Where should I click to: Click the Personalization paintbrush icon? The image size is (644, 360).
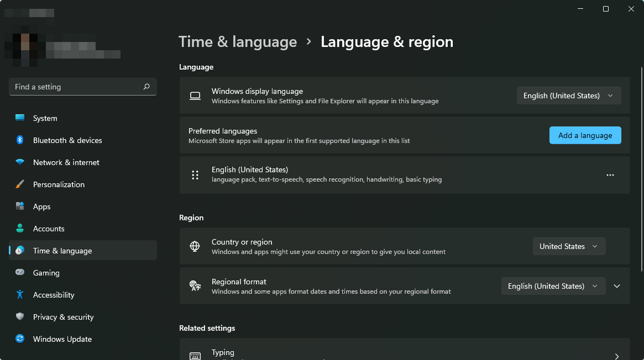pos(20,184)
